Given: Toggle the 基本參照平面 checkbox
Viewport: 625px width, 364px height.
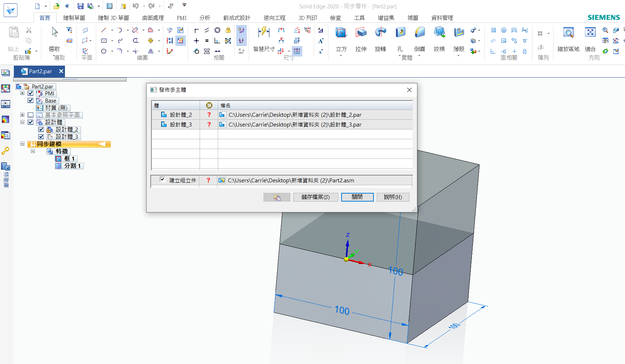Looking at the screenshot, I should (30, 115).
